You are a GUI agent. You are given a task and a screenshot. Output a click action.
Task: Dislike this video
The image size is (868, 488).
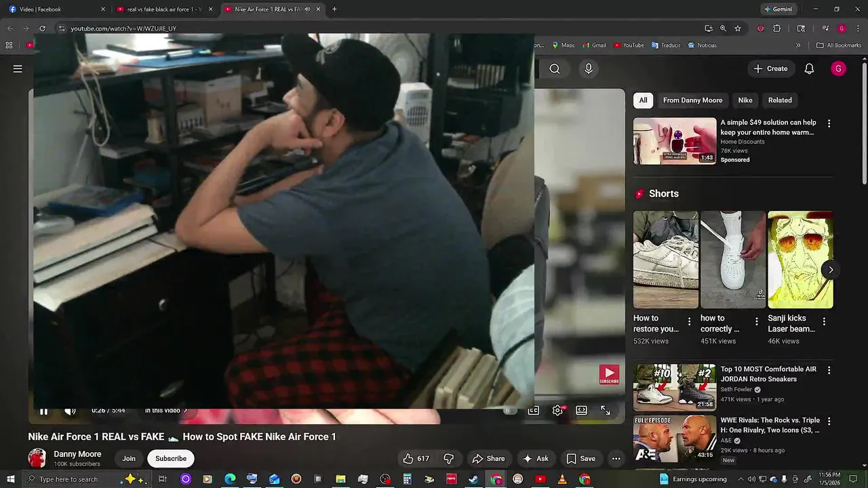(x=448, y=459)
